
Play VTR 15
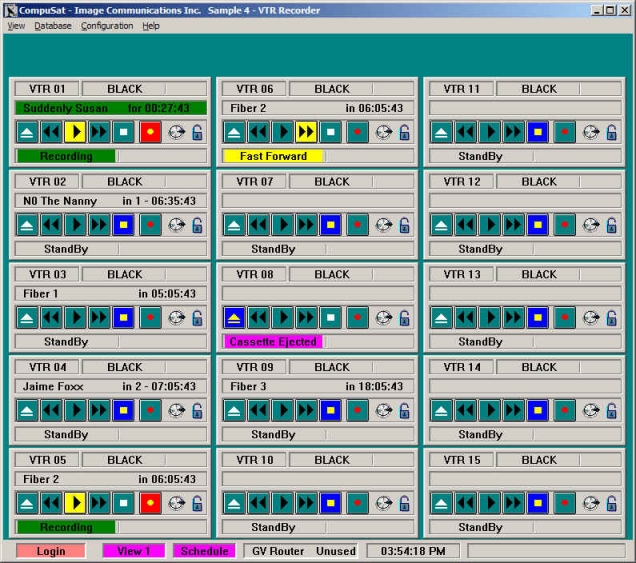click(490, 503)
